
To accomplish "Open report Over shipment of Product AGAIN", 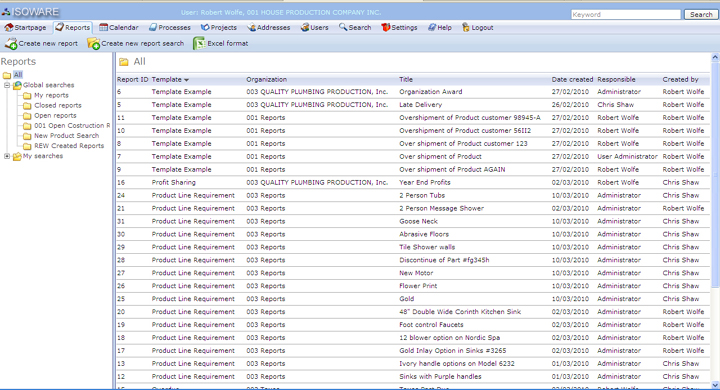I will (452, 170).
